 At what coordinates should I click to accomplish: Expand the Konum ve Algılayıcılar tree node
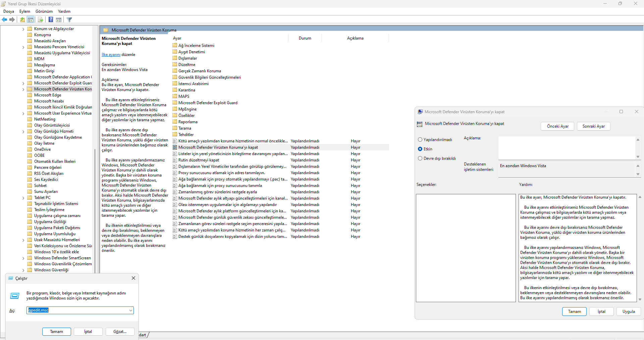[x=23, y=29]
